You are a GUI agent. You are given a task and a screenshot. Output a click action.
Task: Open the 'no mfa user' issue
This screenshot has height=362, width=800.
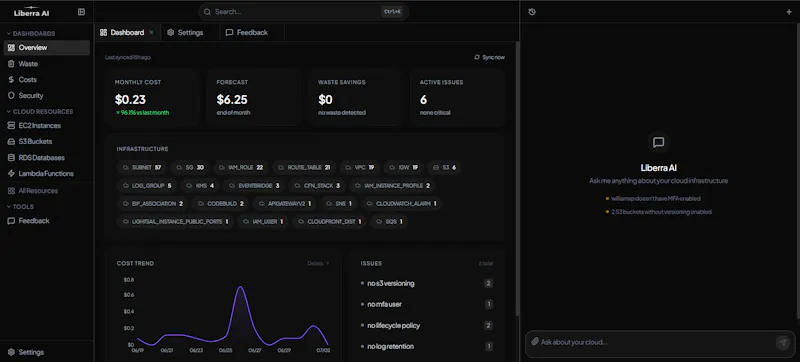[x=427, y=304]
